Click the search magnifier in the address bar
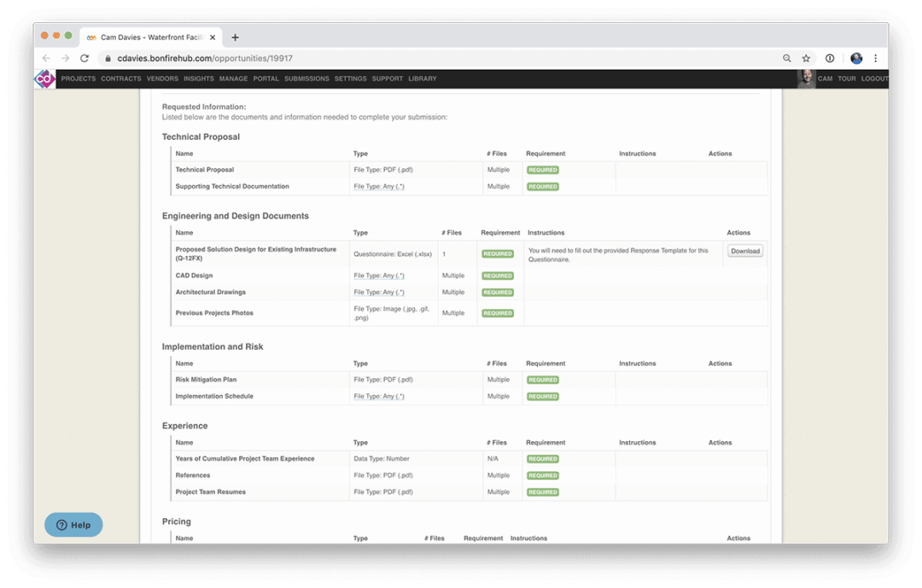922x588 pixels. tap(786, 58)
